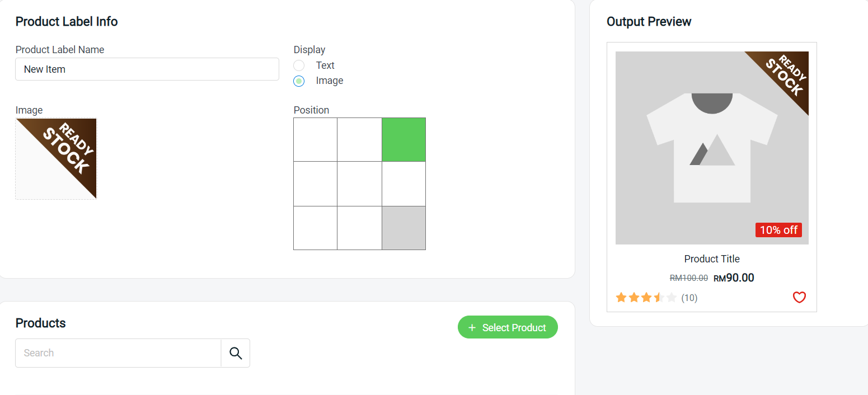Select the Text display radio button
The height and width of the screenshot is (395, 868).
point(299,65)
